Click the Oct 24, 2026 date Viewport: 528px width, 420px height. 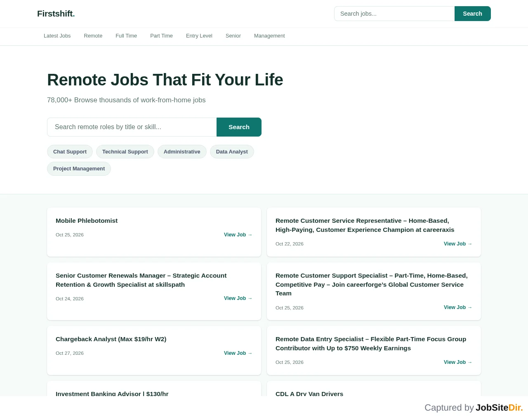pyautogui.click(x=70, y=299)
